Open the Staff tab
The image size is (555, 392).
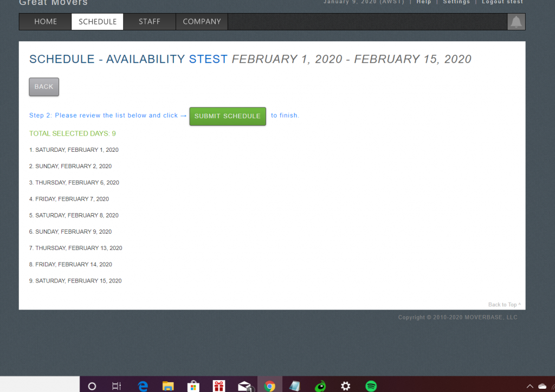tap(150, 22)
